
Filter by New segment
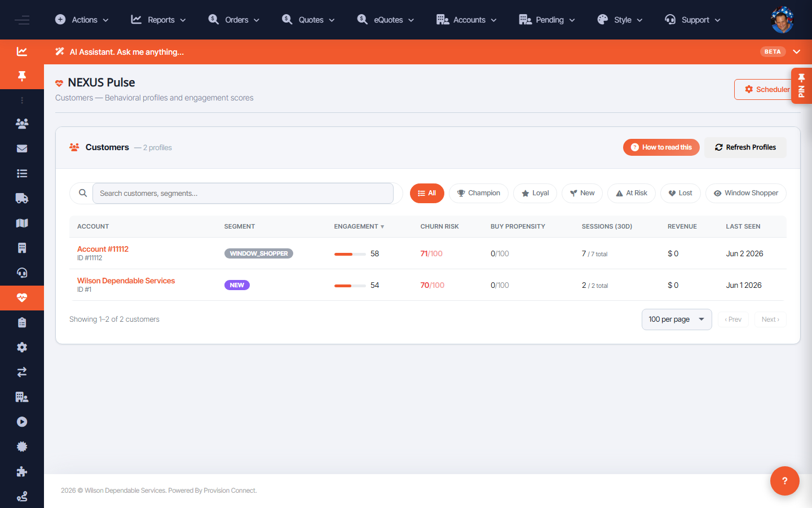[582, 193]
